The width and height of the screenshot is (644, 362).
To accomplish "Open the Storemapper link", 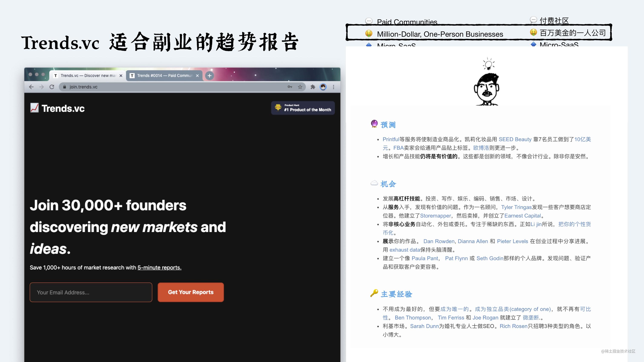I will coord(435,216).
